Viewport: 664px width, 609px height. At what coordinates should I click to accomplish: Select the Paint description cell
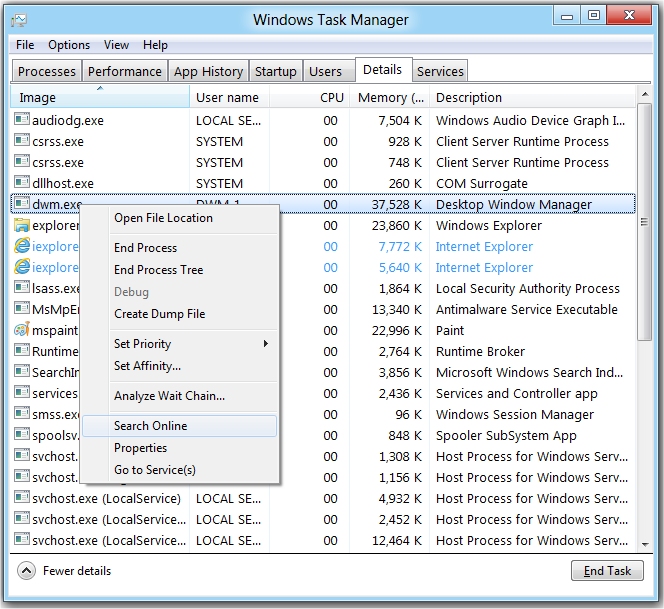[450, 330]
